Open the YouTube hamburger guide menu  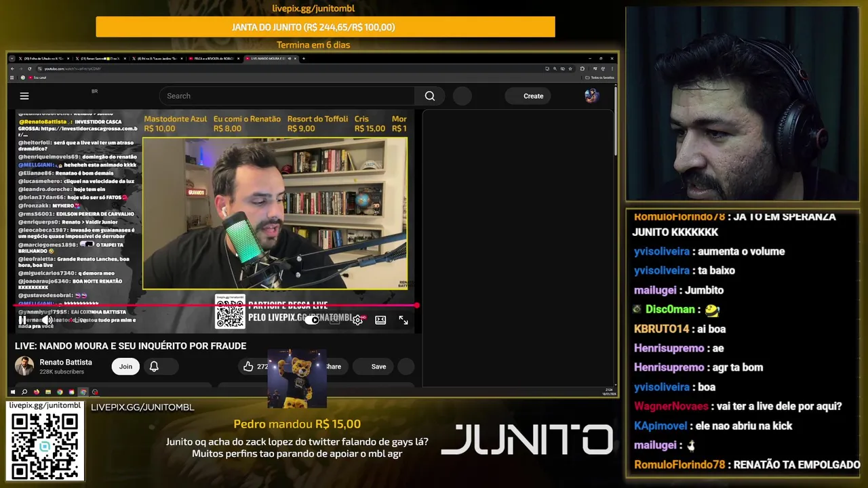coord(24,96)
